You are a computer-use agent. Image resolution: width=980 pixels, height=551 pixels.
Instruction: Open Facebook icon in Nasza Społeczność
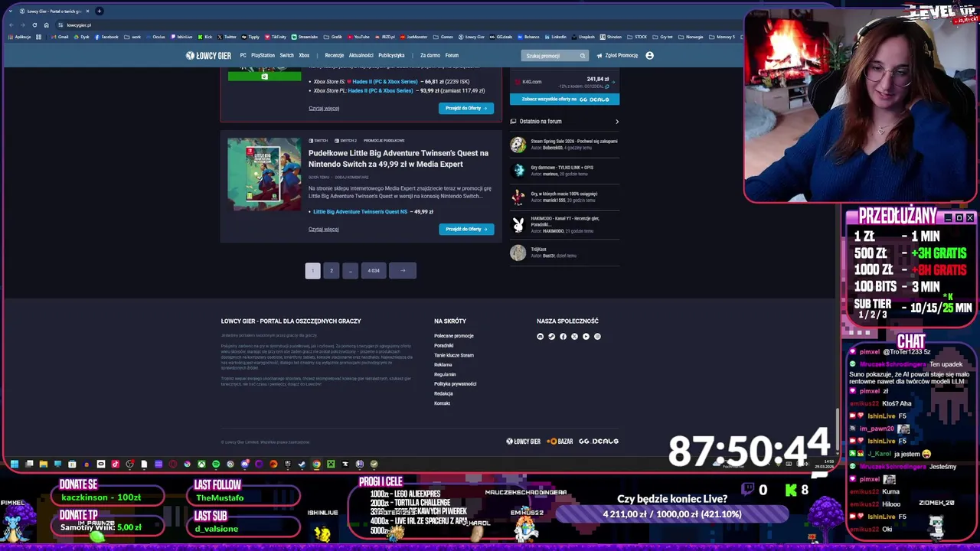coord(563,336)
